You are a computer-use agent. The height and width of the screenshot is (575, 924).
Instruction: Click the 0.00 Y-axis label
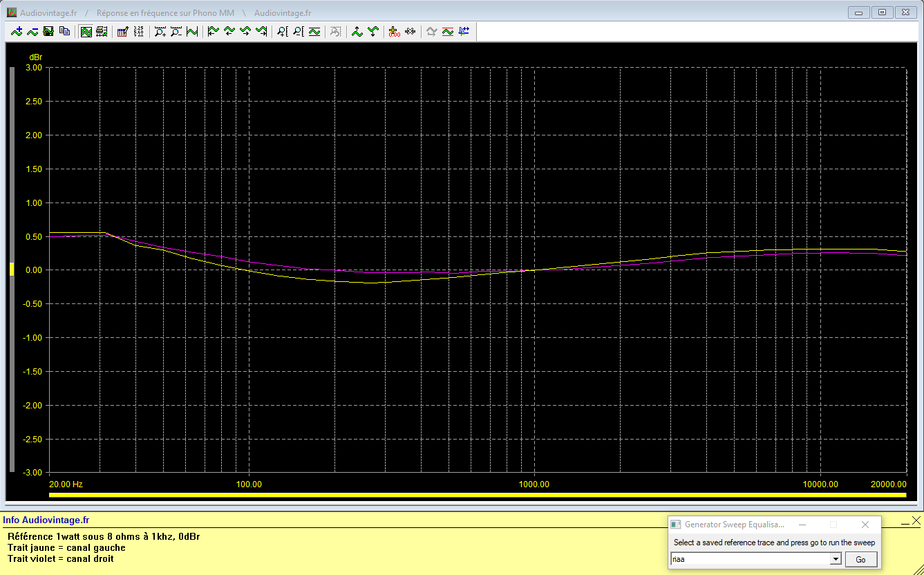tap(34, 270)
